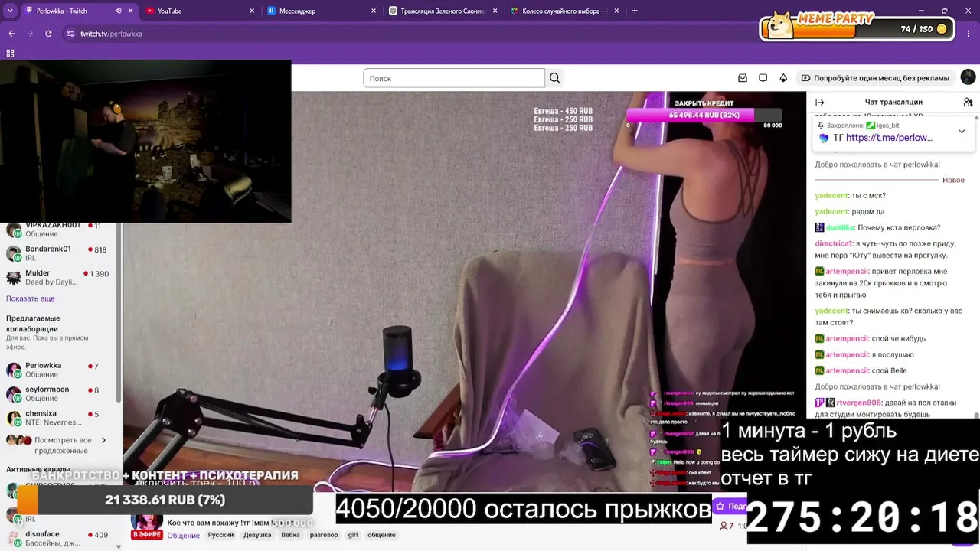Switch to the Мессенджер tab
The image size is (980, 551).
coord(322,11)
